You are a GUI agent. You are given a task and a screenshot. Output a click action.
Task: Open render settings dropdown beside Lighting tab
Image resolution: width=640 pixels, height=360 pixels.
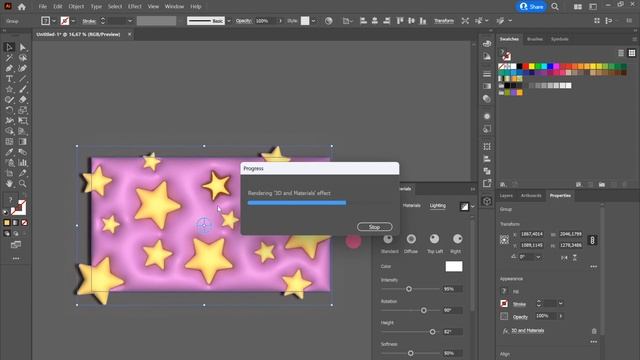coord(473,207)
